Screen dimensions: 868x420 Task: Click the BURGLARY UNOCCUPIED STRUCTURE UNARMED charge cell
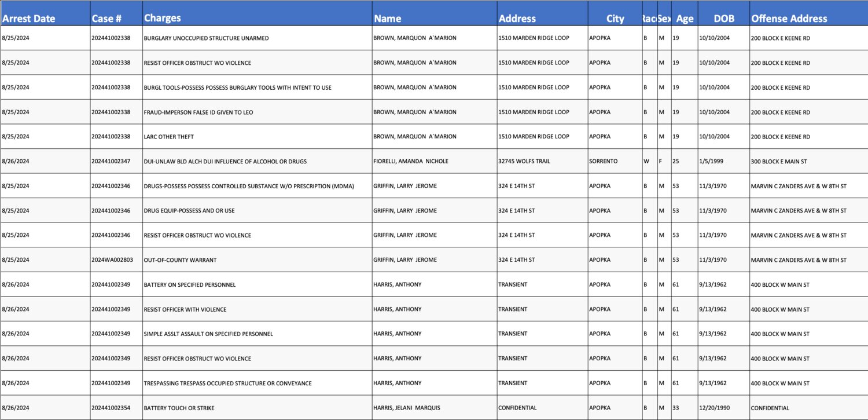258,38
